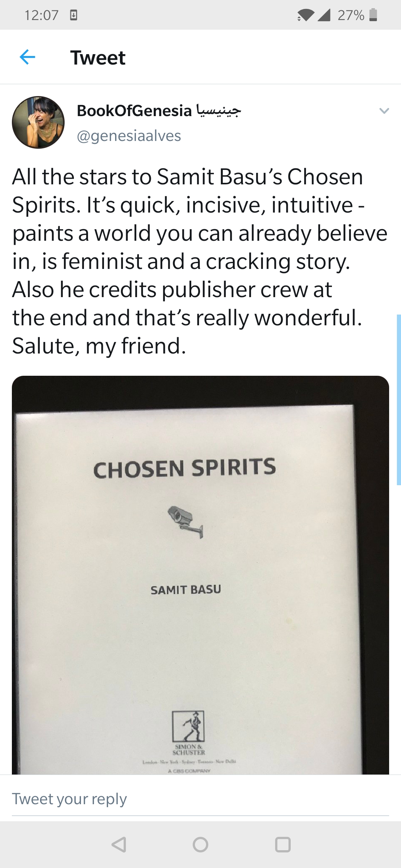Open recent apps with the square button
401x868 pixels.
tap(283, 845)
